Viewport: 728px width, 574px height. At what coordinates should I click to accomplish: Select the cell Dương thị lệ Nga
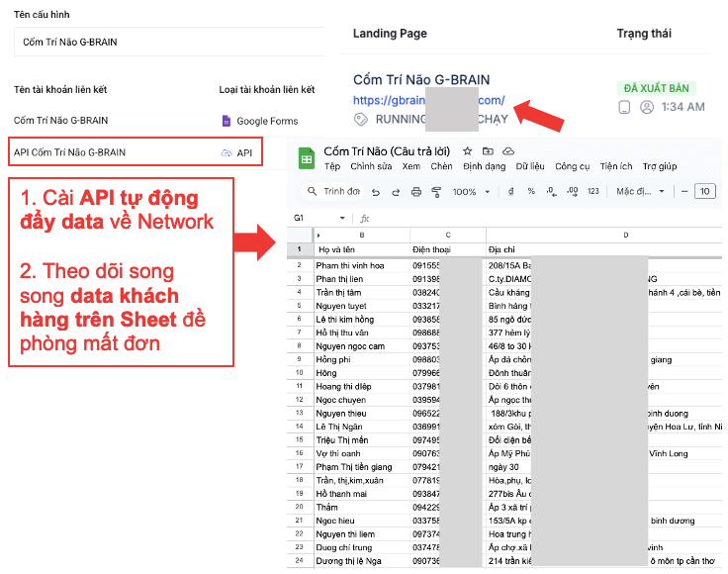coord(362,561)
